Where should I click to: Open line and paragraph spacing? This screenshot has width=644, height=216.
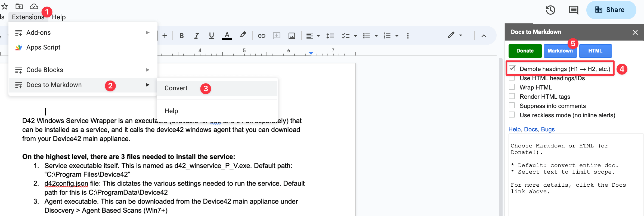(330, 36)
